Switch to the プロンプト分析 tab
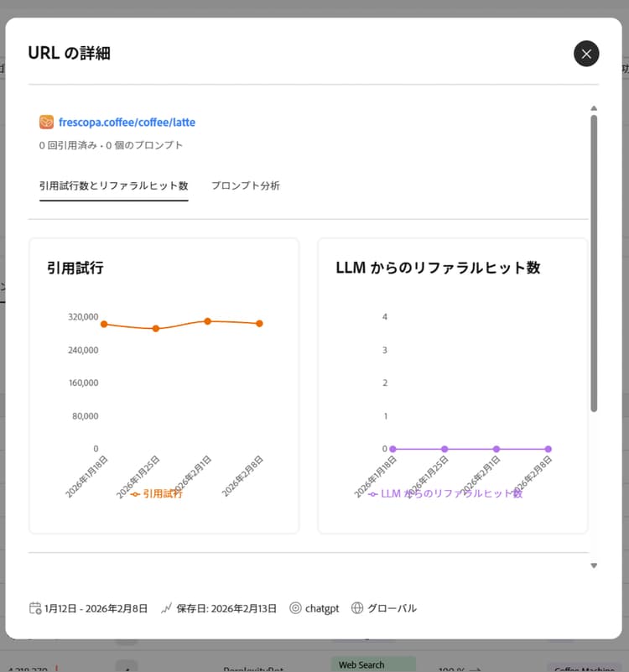Screen dimensions: 629x672 coord(246,185)
